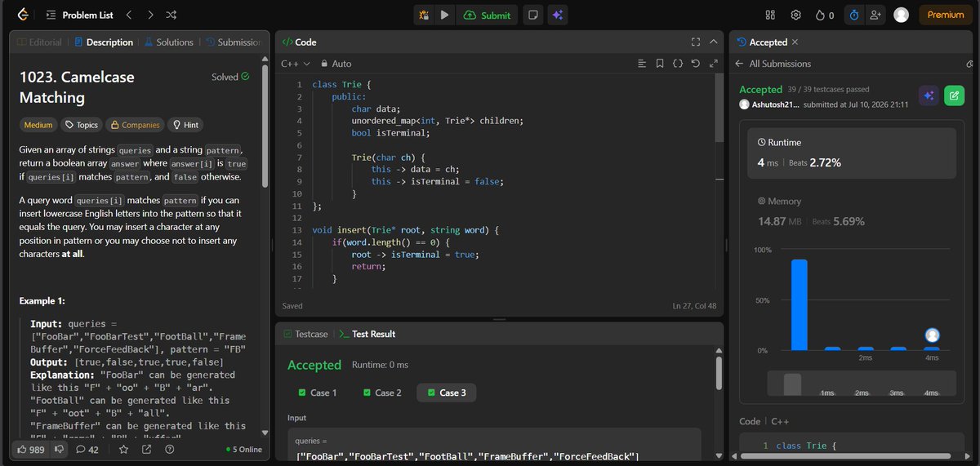Toggle the timer stopwatch icon

tap(854, 15)
